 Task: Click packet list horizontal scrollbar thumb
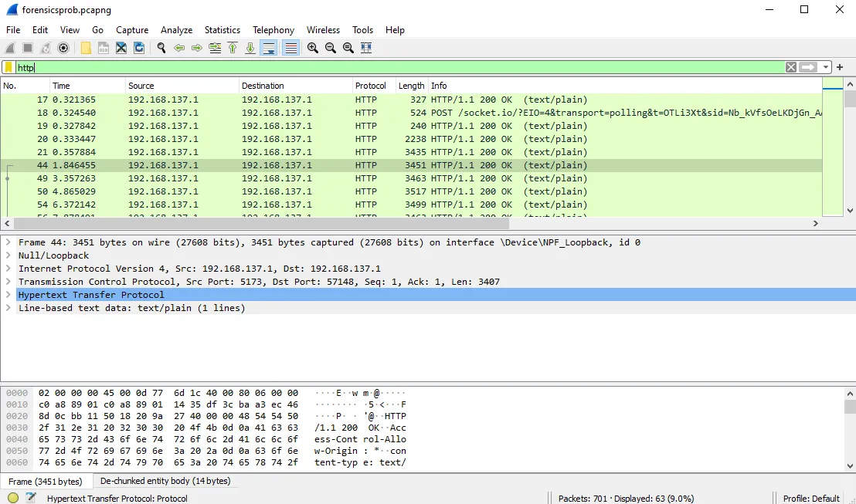pos(261,224)
